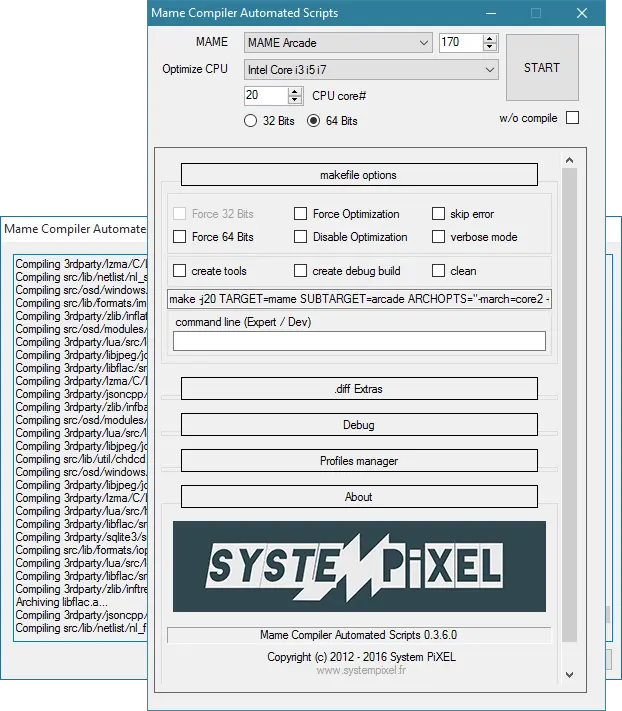Click the scroll up arrow in options panel
The image size is (622, 711).
(x=569, y=160)
